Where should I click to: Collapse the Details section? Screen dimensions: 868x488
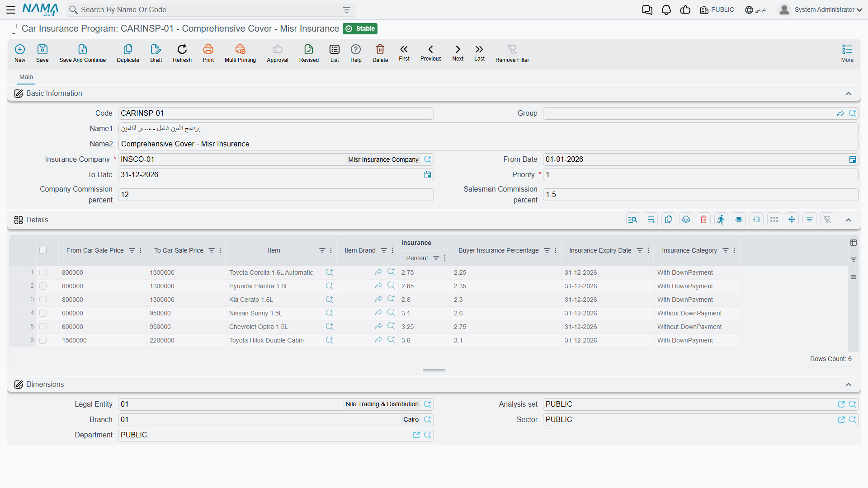click(x=849, y=220)
